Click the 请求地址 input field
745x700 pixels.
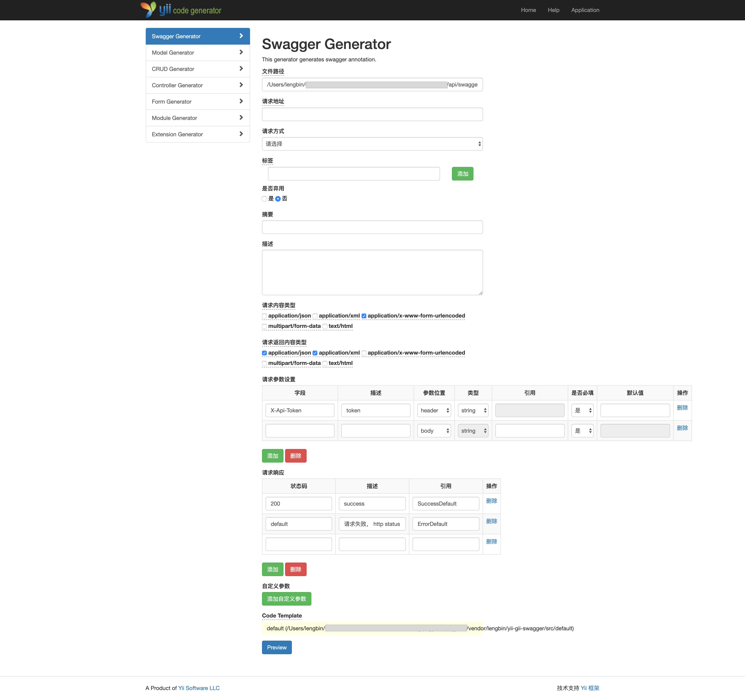tap(372, 114)
